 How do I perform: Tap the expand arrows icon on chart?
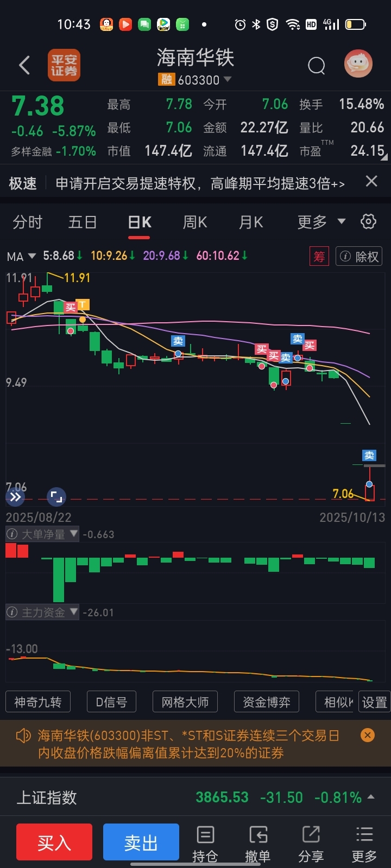click(15, 496)
